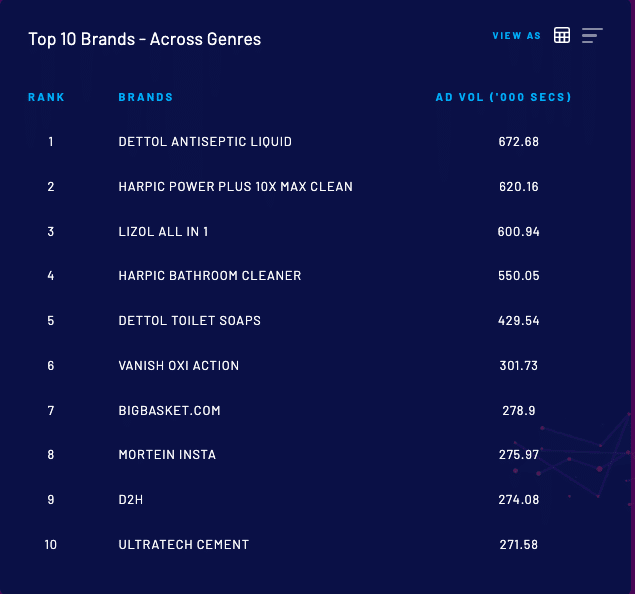
Task: Click the Lizol All In 1 brand
Action: pyautogui.click(x=163, y=232)
